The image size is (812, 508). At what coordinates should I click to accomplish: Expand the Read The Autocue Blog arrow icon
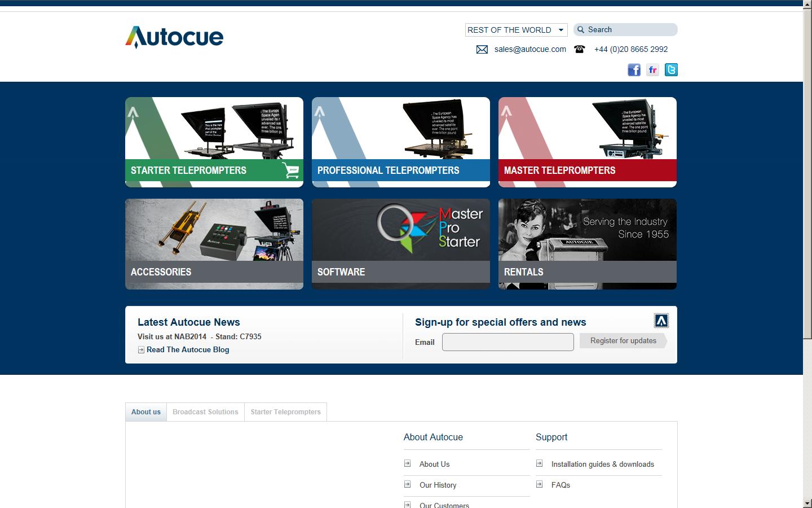(141, 350)
